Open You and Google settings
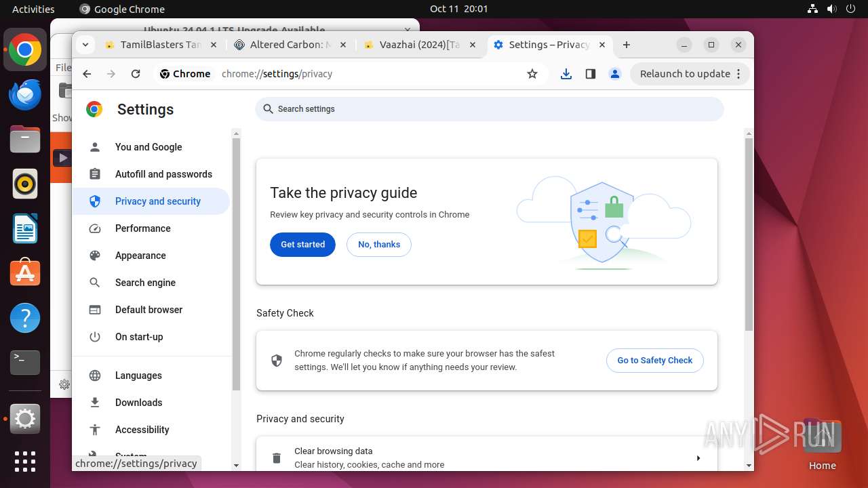Viewport: 868px width, 488px height. (151, 147)
